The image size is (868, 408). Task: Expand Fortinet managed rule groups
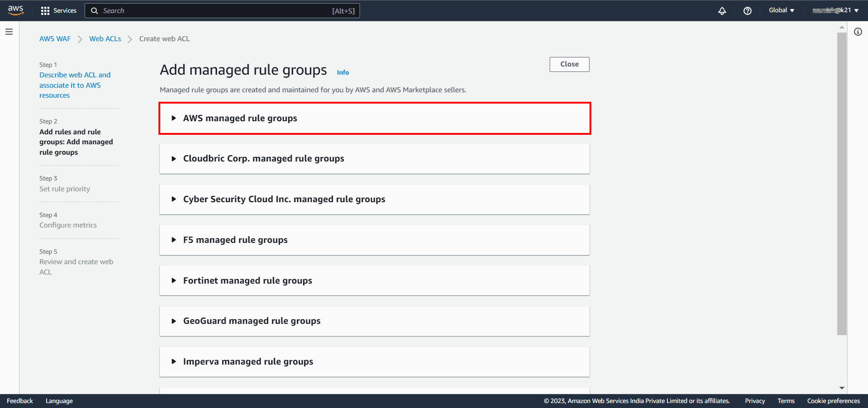coord(247,281)
